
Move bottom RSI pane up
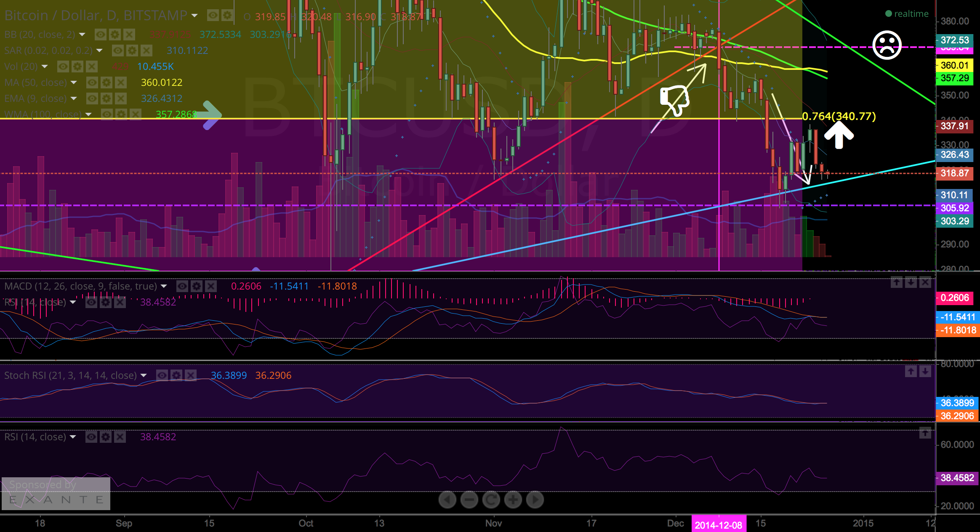[925, 433]
